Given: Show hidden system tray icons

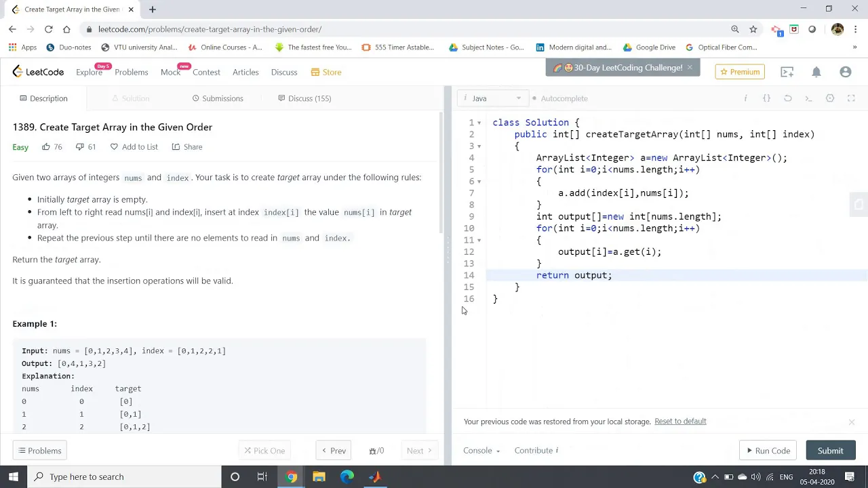Looking at the screenshot, I should point(715,476).
